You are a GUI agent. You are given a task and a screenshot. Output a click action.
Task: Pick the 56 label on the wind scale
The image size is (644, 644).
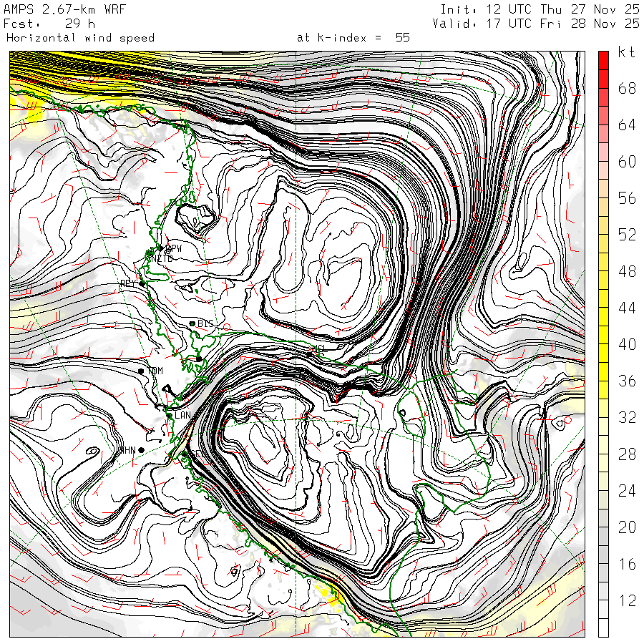point(627,198)
